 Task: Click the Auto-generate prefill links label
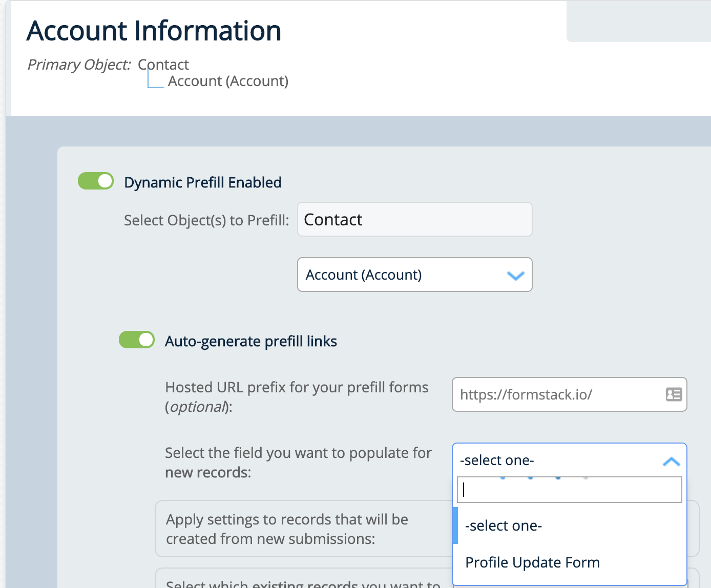pyautogui.click(x=250, y=342)
